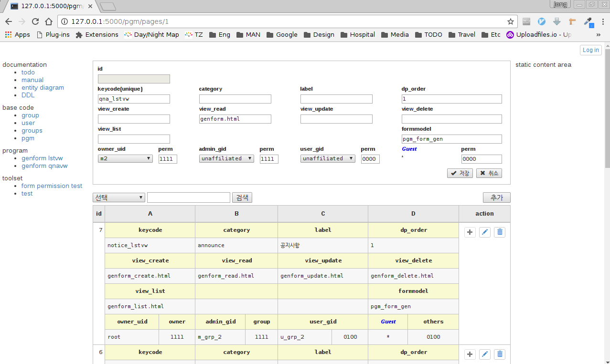Click the trash delete icon for row 6
610x364 pixels.
click(500, 354)
